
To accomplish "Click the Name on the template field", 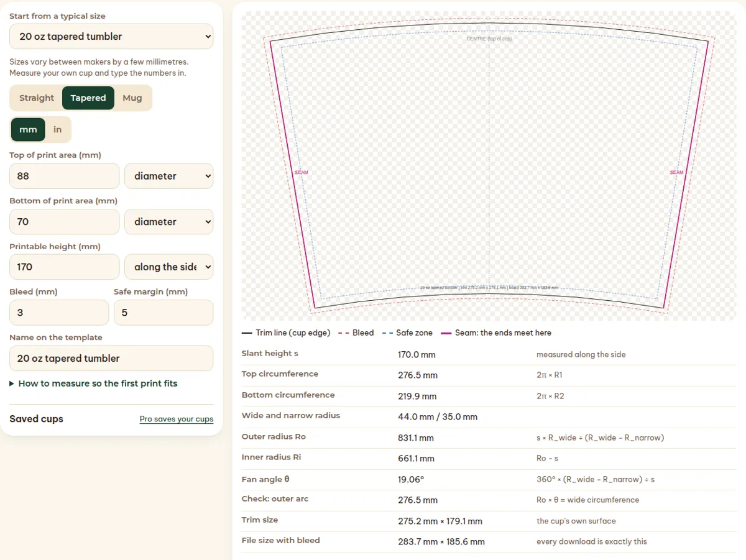I will click(111, 359).
